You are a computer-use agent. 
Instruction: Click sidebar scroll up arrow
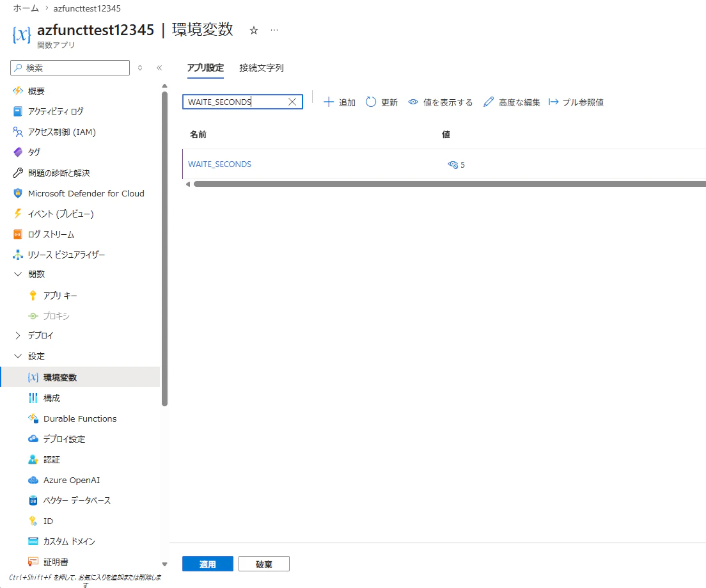164,86
